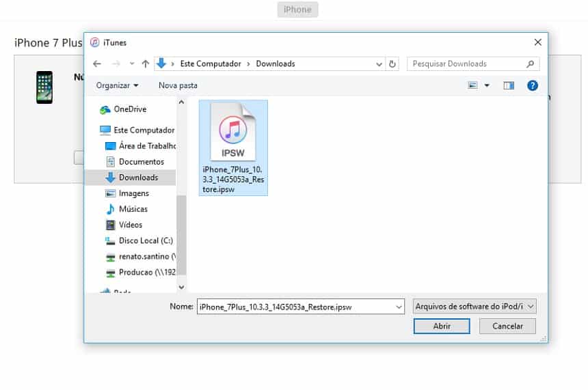Click the search magnifier icon
588x390 pixels.
pyautogui.click(x=530, y=64)
